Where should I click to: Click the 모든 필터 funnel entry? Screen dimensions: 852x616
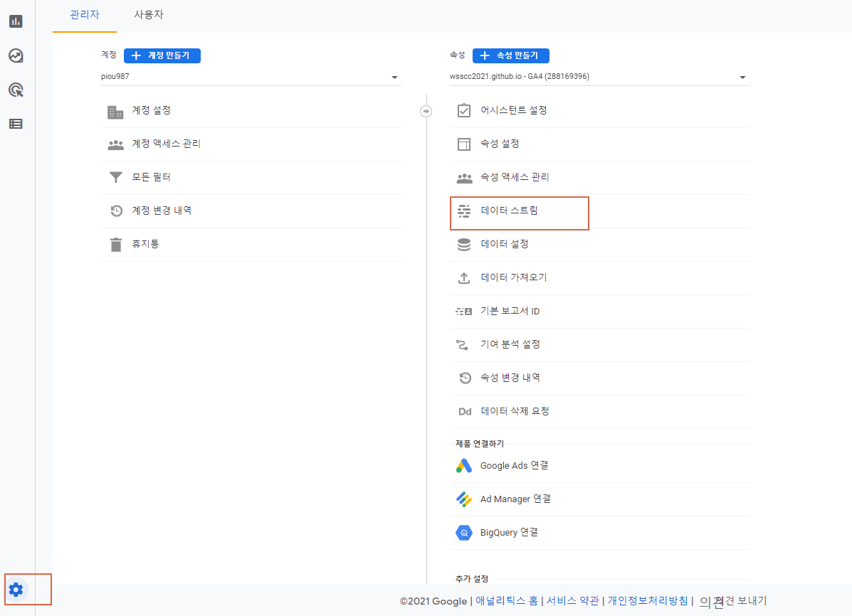pyautogui.click(x=152, y=176)
